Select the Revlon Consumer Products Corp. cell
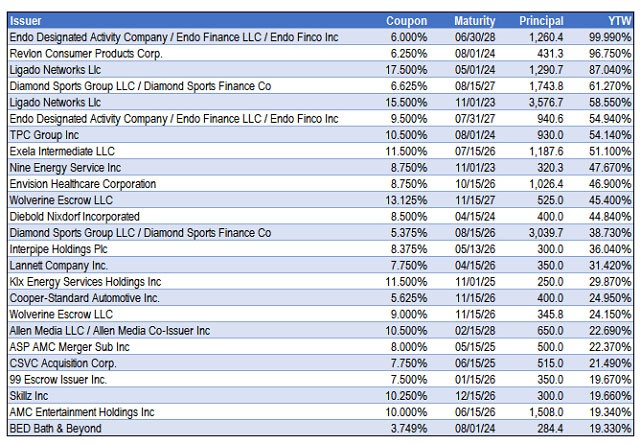 coord(86,54)
